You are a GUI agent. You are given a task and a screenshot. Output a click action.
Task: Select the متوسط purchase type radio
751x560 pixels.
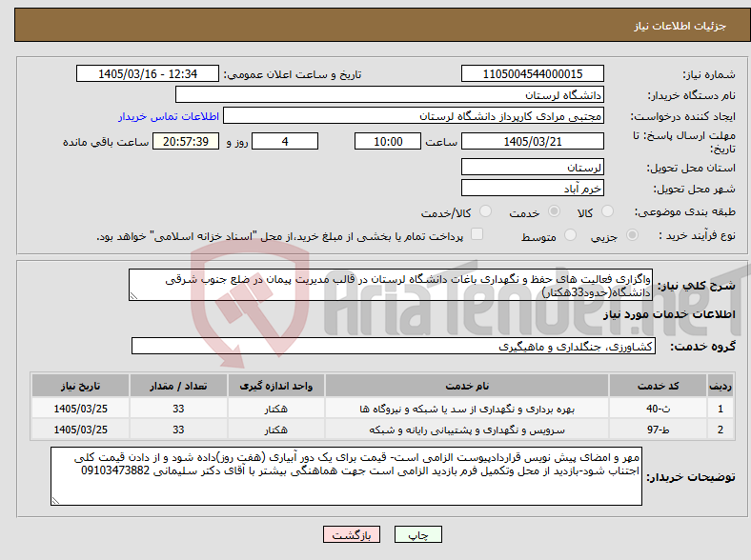coord(570,235)
